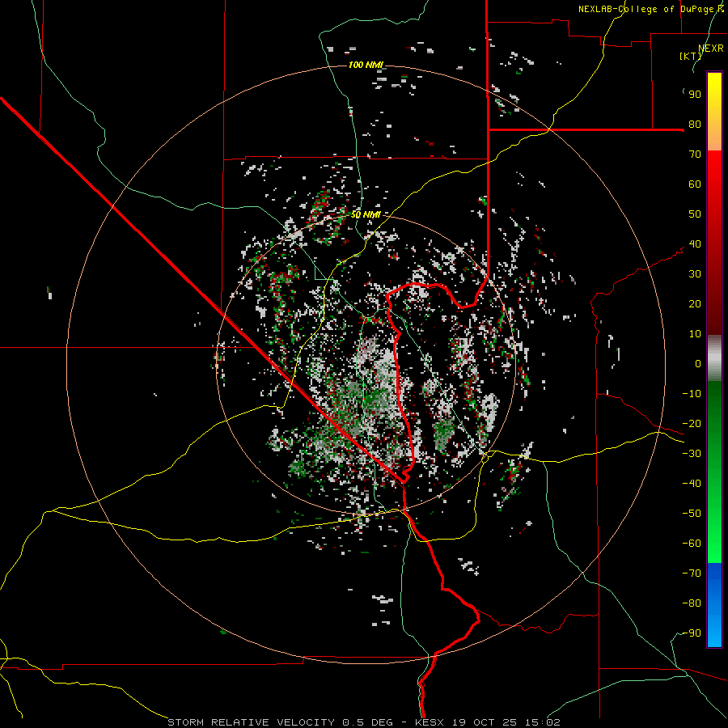
Task: Click the 60 scale label
Action: pyautogui.click(x=695, y=184)
